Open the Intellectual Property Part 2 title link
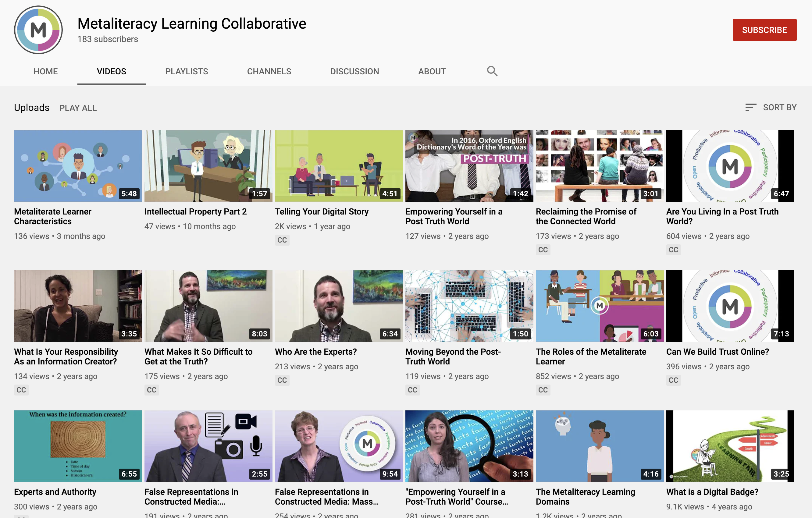Screen dimensions: 812x518 195,212
